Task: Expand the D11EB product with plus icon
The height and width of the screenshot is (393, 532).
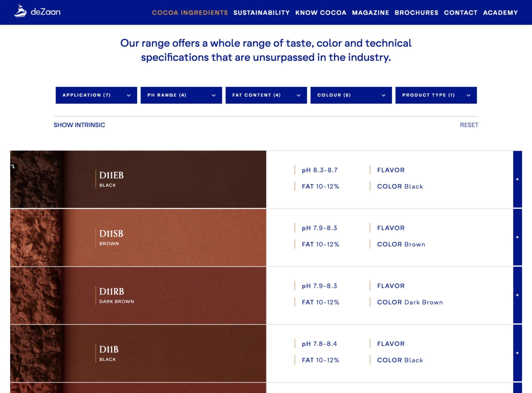Action: (x=517, y=179)
